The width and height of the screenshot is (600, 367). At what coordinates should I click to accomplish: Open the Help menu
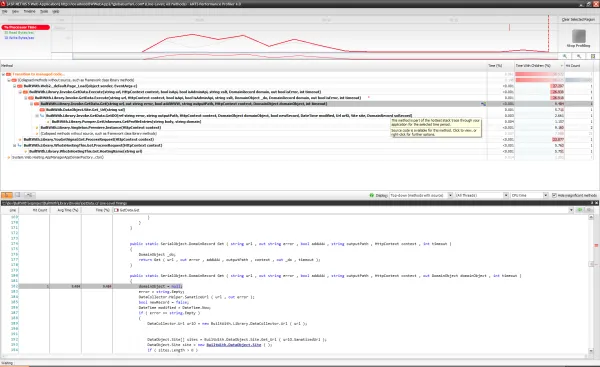pyautogui.click(x=55, y=11)
